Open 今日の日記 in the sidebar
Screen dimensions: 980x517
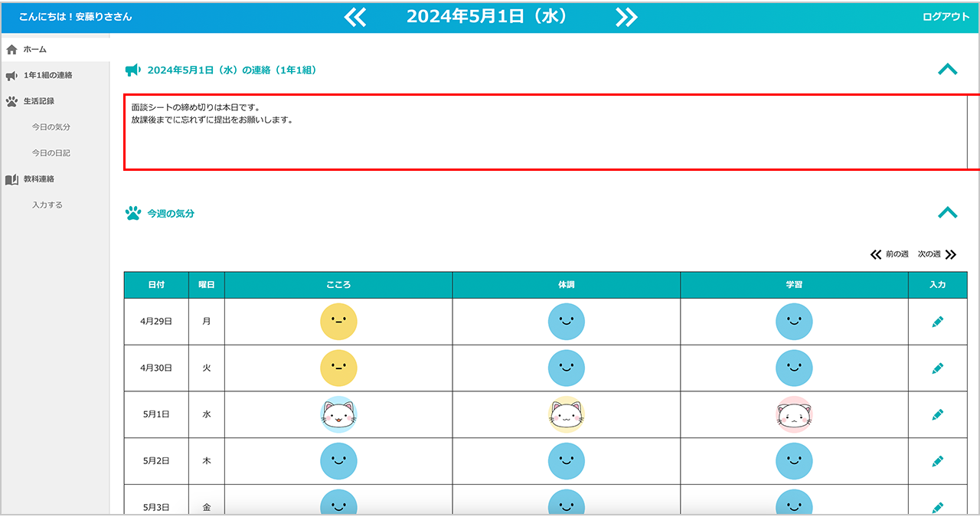tap(51, 153)
